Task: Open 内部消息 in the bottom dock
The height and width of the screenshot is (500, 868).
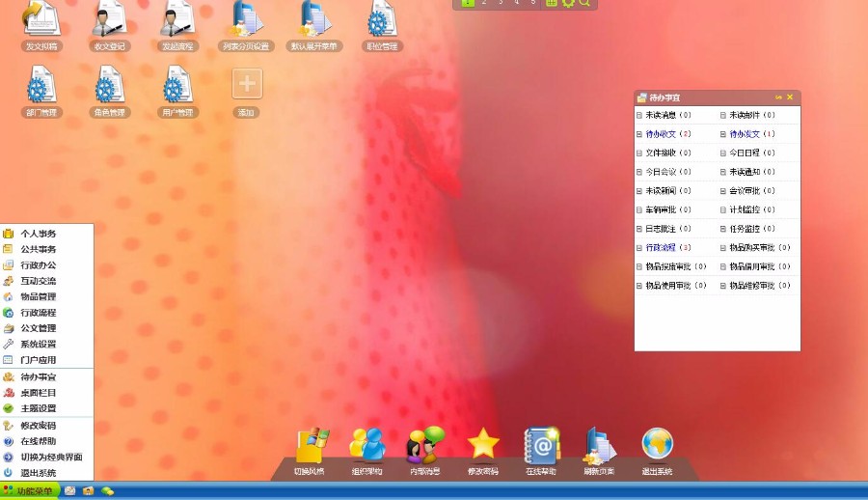Action: (x=424, y=445)
